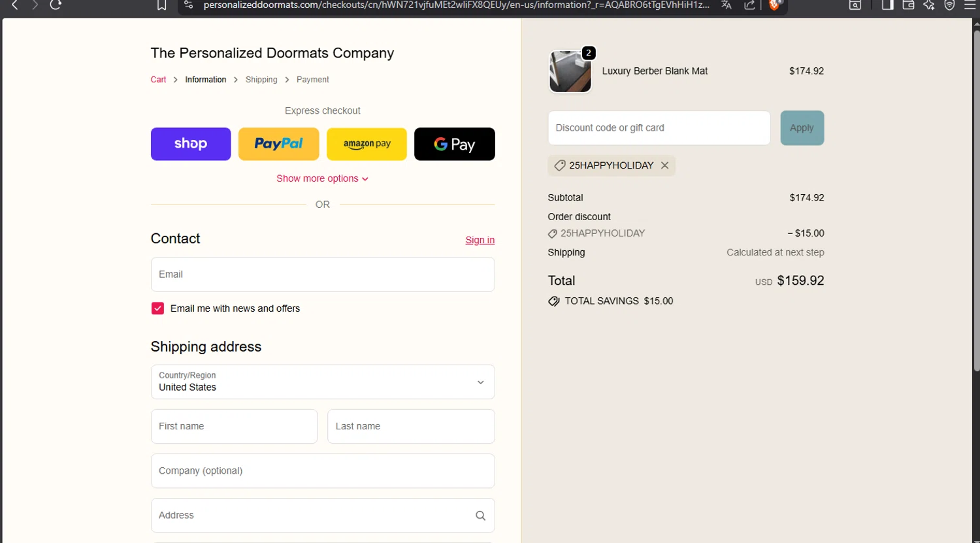Screen dimensions: 980x543
Task: Click the Luxury Berber Blank Mat name
Action: (655, 71)
